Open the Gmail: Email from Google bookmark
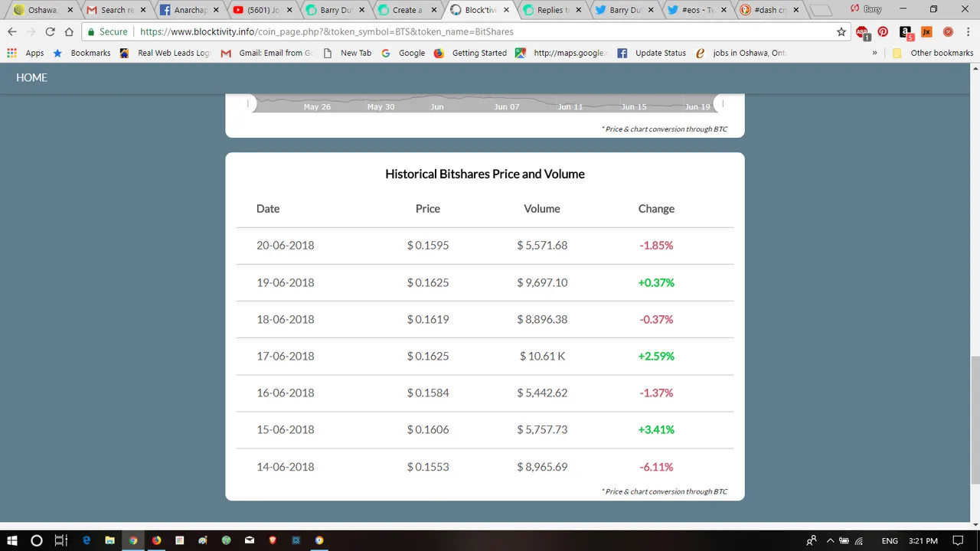980x551 pixels. [267, 53]
